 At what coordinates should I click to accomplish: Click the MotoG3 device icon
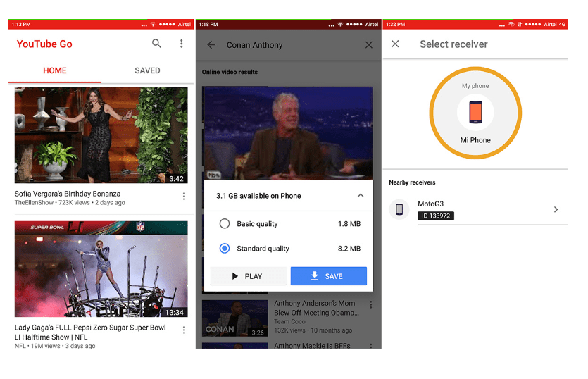399,209
